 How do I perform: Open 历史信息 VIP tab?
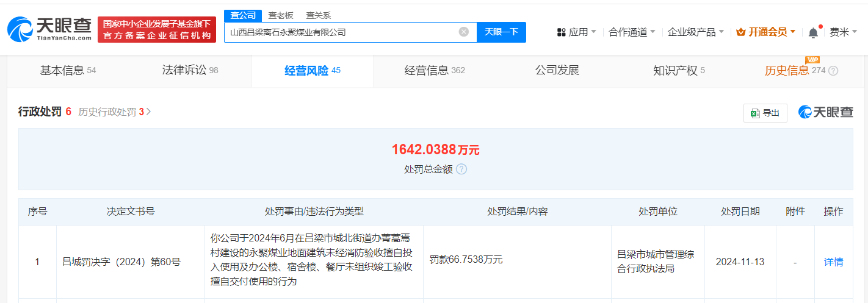[795, 71]
